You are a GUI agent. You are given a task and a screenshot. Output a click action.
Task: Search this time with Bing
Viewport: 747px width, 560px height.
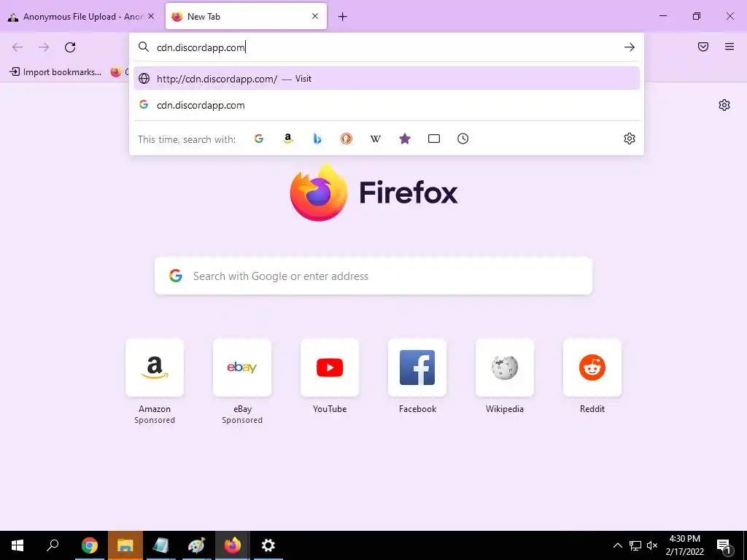coord(317,139)
